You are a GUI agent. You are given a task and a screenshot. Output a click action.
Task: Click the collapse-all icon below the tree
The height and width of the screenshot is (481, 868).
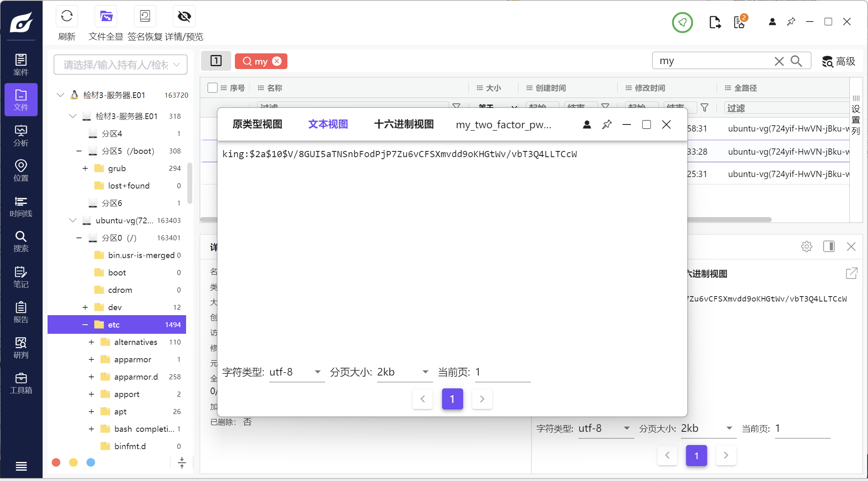(182, 463)
